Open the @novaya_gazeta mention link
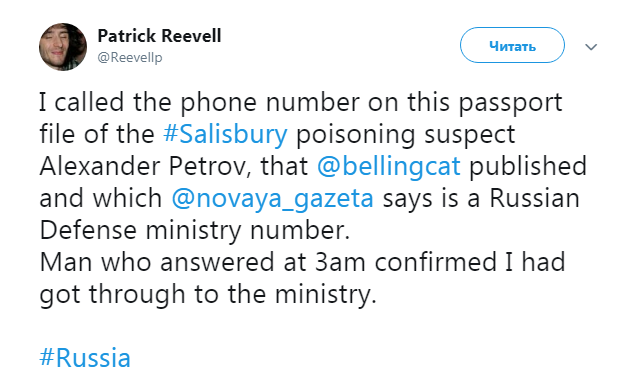The image size is (632, 374). click(x=272, y=199)
